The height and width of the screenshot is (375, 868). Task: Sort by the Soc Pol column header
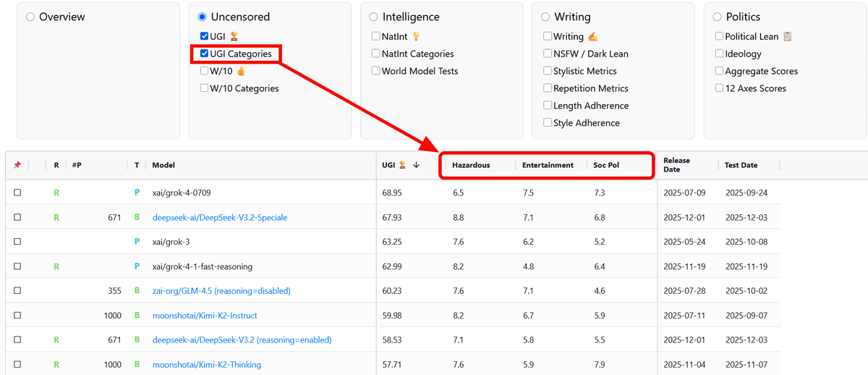(x=605, y=166)
